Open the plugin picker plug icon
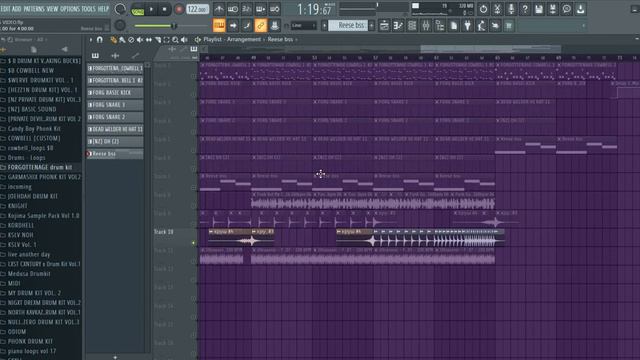This screenshot has width=640, height=360. pos(467,26)
